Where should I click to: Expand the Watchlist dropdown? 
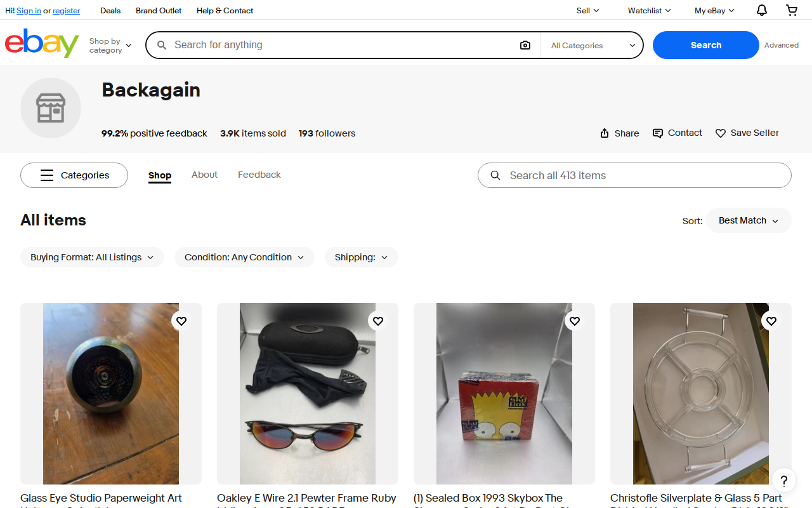pos(649,11)
